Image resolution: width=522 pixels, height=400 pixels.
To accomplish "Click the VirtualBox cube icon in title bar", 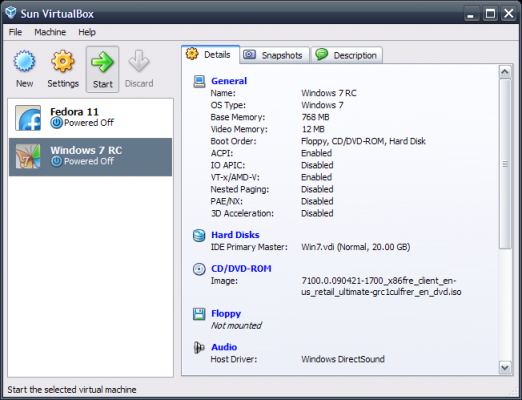I will tap(11, 13).
